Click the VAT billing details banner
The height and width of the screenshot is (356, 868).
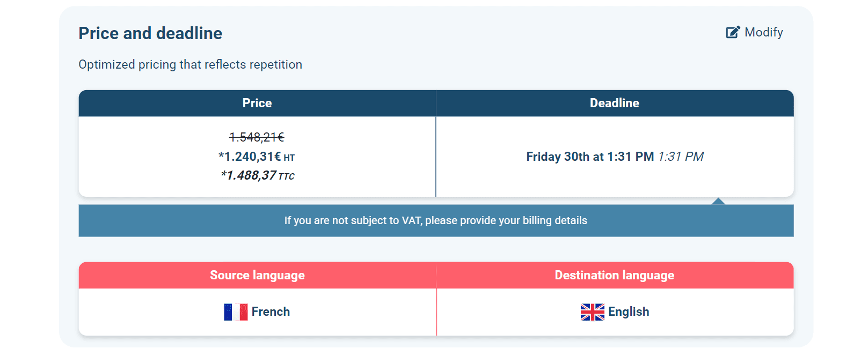[x=436, y=220]
